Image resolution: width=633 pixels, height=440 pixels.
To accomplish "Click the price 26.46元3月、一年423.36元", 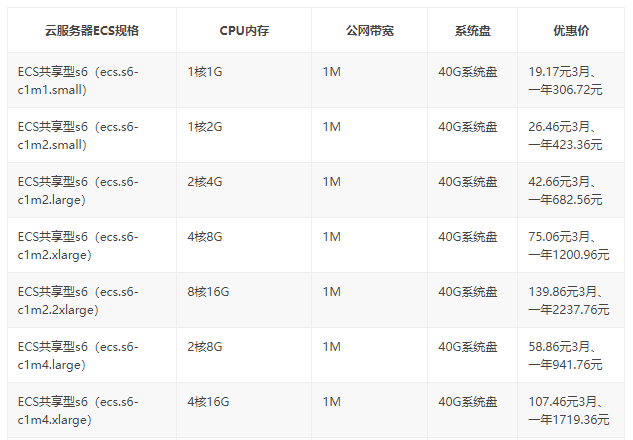I will pos(565,136).
